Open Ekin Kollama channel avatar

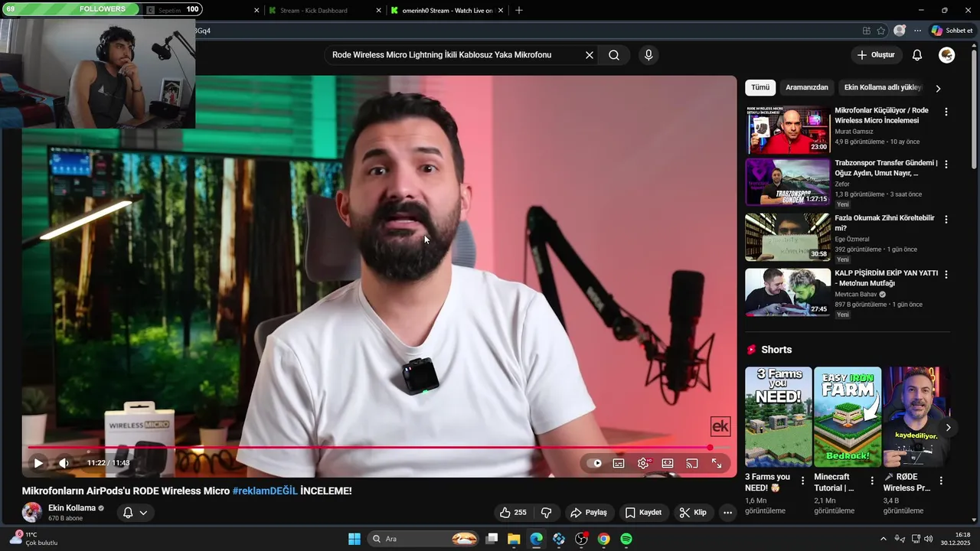32,512
